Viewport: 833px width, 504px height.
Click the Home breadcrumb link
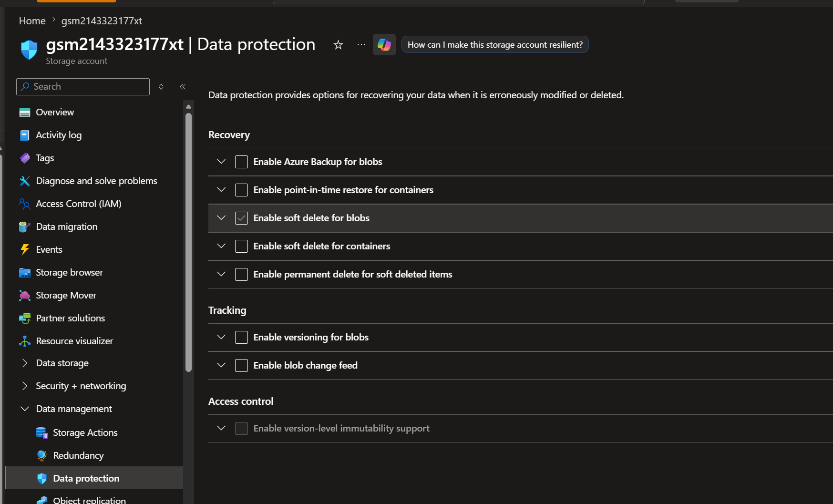coord(32,21)
